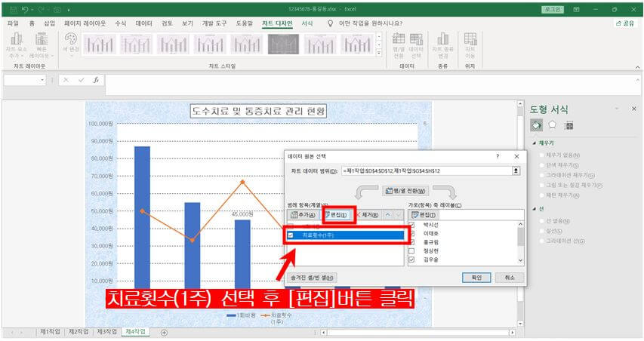Toggle the 홍규림 category checkbox
644x341 pixels.
[412, 242]
